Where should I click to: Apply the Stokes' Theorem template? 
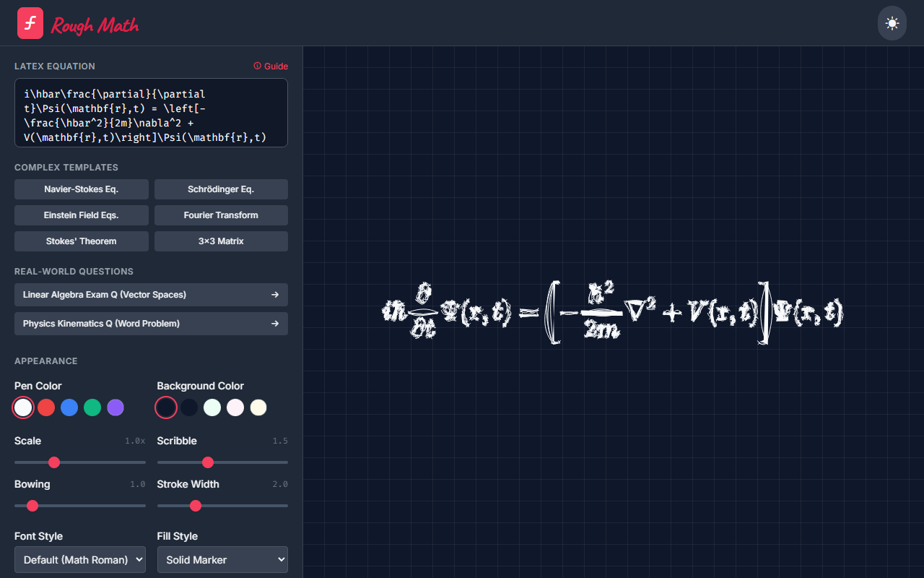point(82,241)
